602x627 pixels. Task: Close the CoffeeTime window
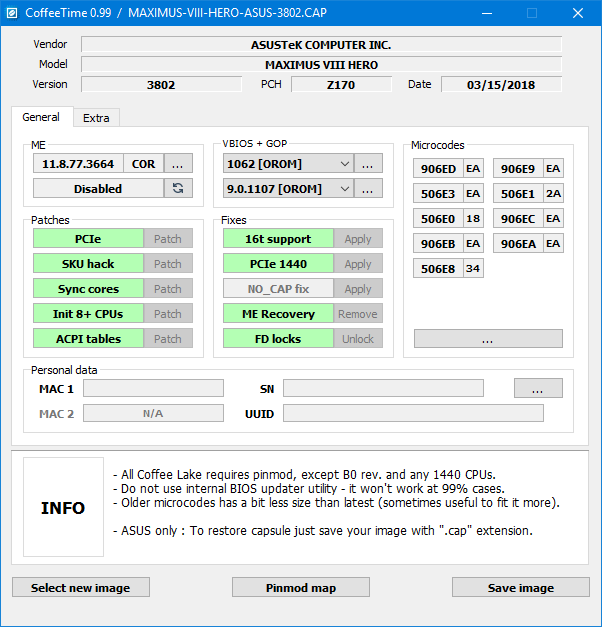(x=578, y=13)
